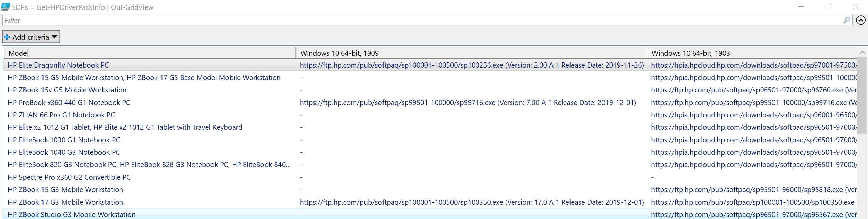Select HP EliteBook 1030 G1 Notebook PC row

64,140
